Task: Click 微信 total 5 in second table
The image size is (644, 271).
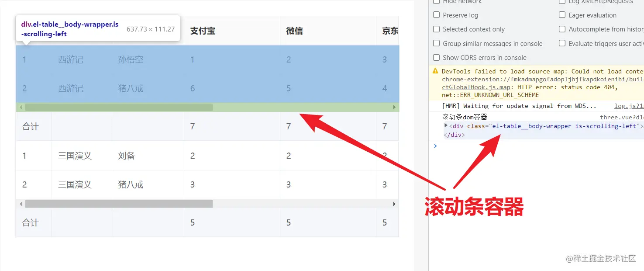Action: [x=289, y=223]
